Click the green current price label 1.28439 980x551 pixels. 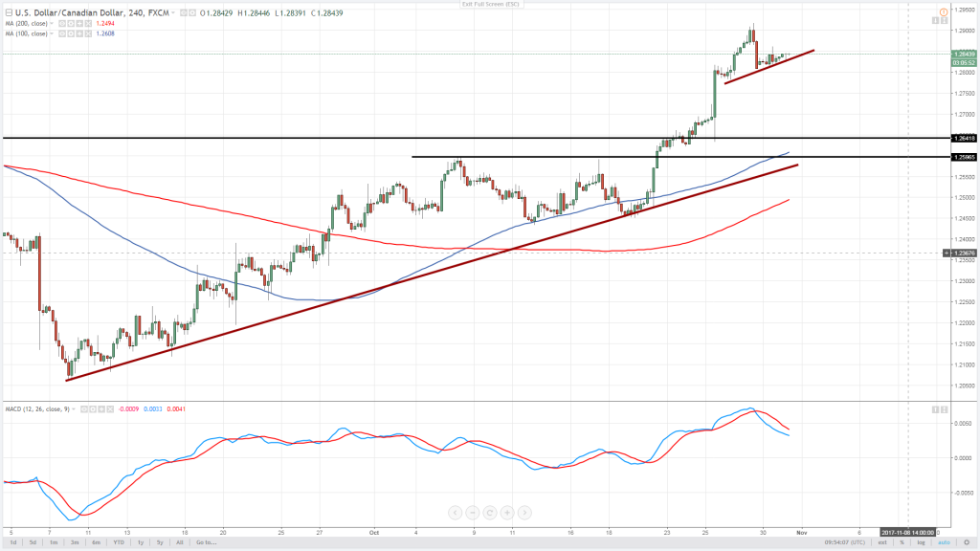click(965, 55)
